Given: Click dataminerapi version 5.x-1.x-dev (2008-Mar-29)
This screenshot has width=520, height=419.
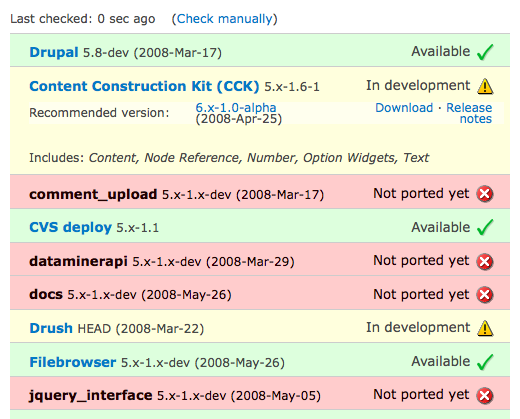Looking at the screenshot, I should pyautogui.click(x=213, y=262).
